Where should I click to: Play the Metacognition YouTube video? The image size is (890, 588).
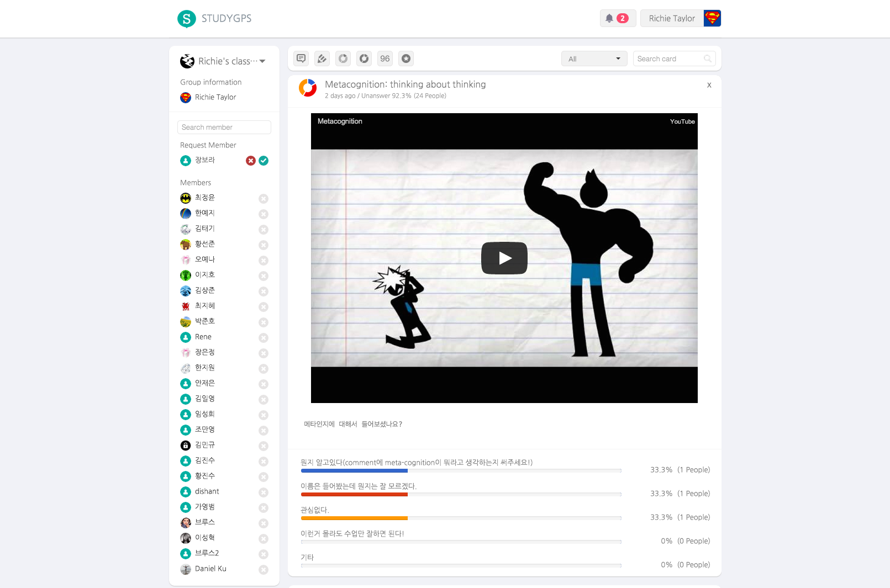pyautogui.click(x=504, y=258)
